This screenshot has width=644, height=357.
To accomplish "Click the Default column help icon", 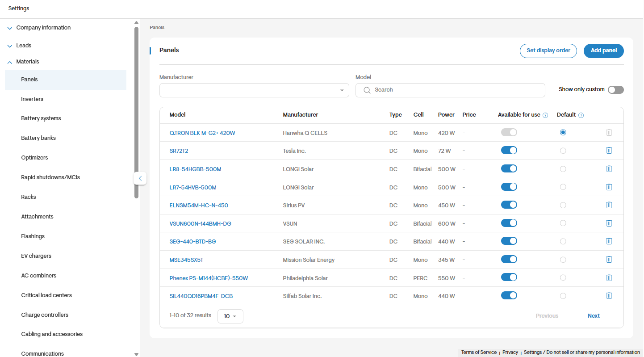I will point(581,115).
